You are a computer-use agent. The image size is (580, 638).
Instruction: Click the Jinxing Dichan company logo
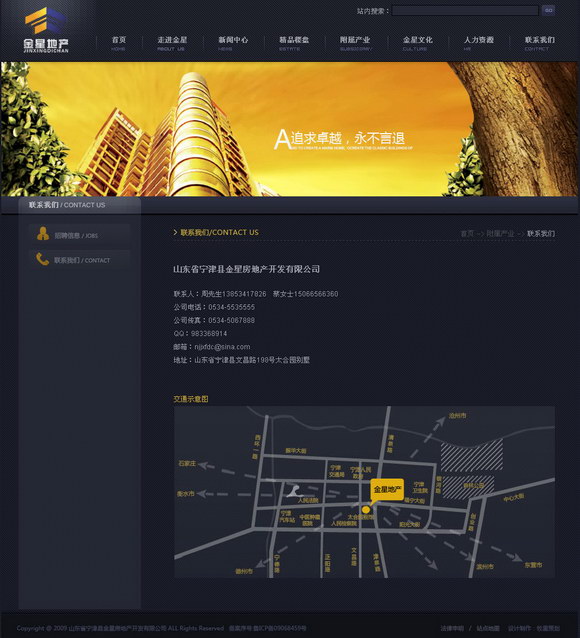click(46, 31)
